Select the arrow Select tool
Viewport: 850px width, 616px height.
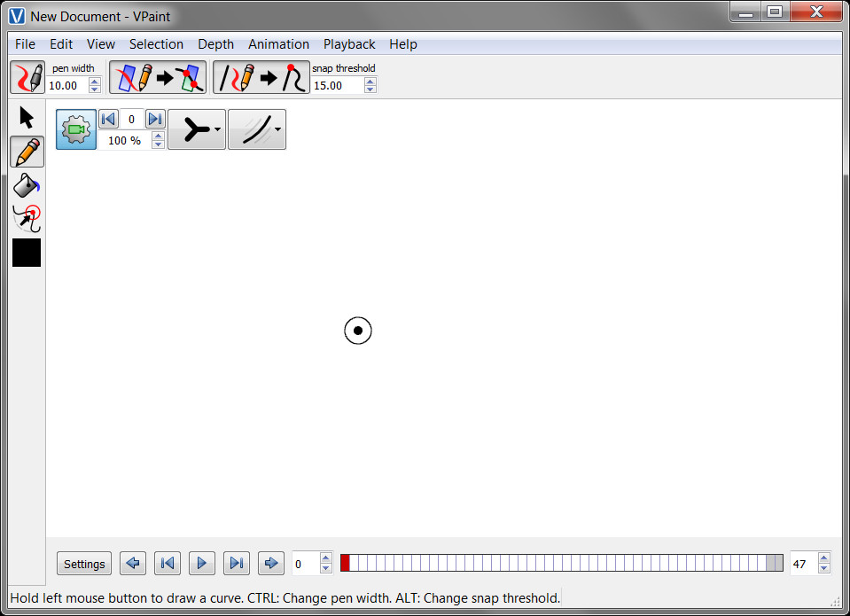pyautogui.click(x=26, y=118)
